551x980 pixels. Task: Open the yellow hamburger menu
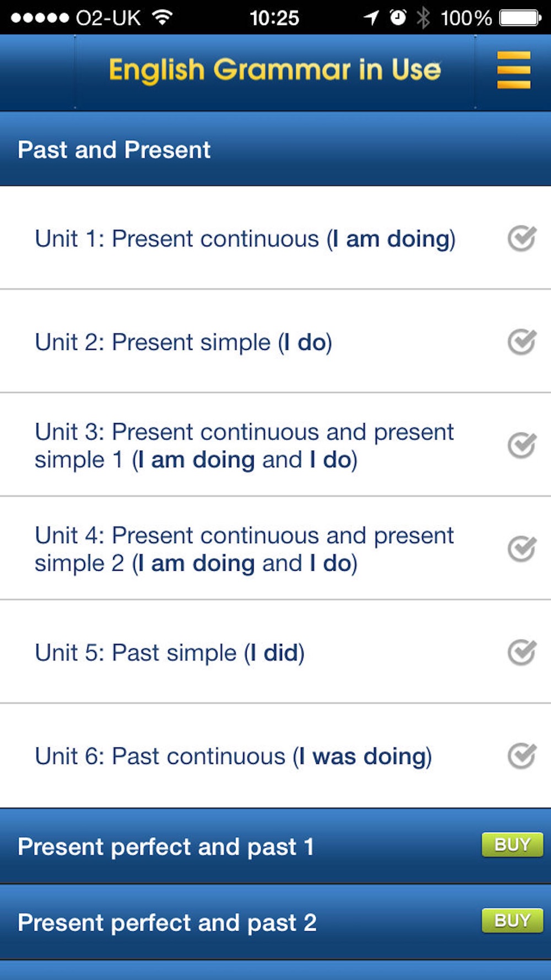[x=514, y=70]
